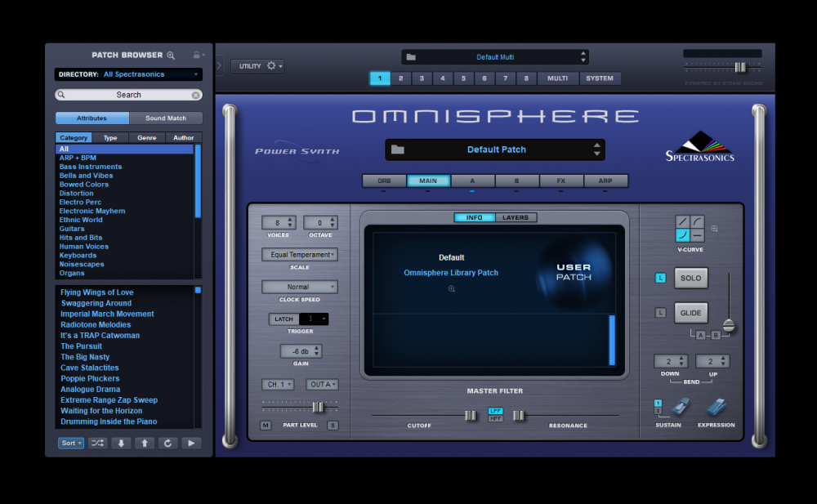Click the Voices stepper arrows
The height and width of the screenshot is (504, 817).
click(291, 222)
